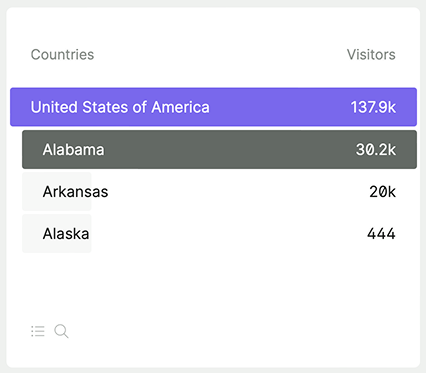
Task: Click the dark gray Alabama bar
Action: point(219,149)
